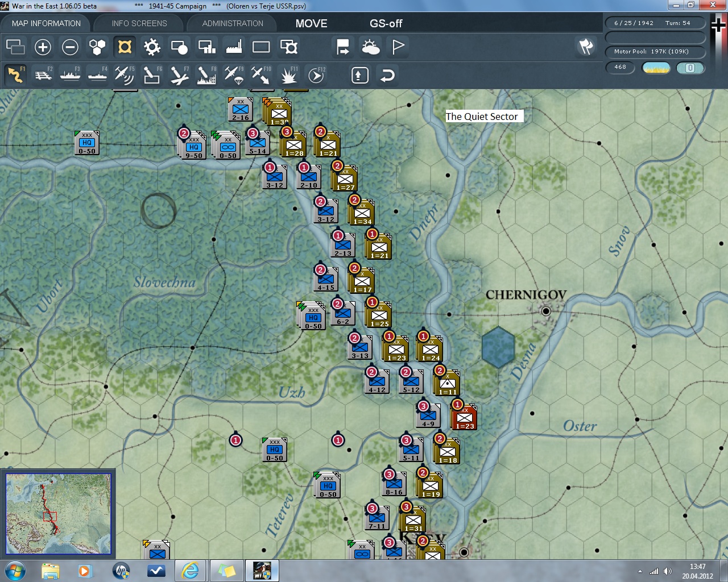Click the volume icon in the system tray
728x582 pixels.
(668, 571)
